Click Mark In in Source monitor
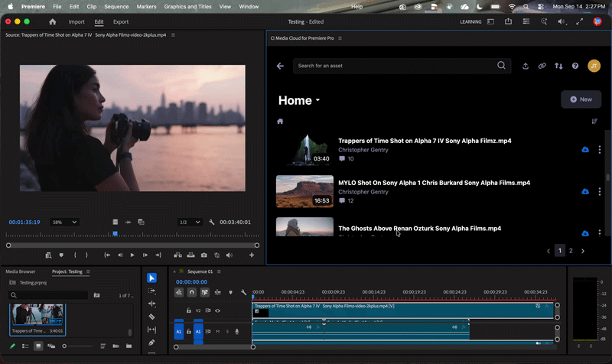This screenshot has height=364, width=612. click(75, 255)
